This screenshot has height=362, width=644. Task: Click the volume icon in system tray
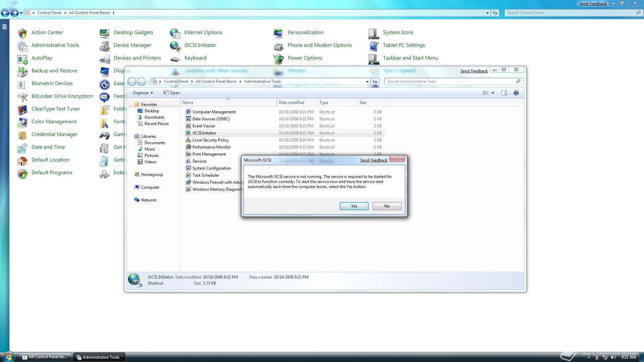[613, 357]
